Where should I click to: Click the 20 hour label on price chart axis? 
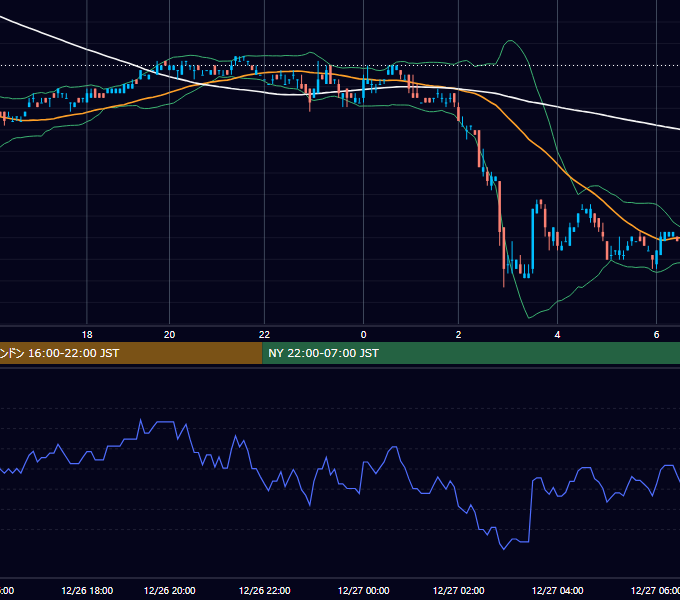169,334
